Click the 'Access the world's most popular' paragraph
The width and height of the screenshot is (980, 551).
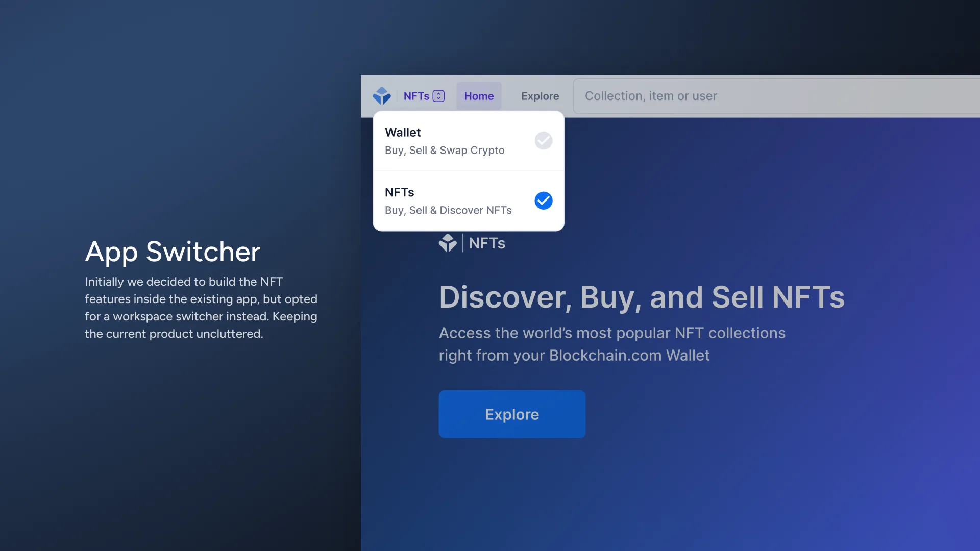(x=612, y=344)
